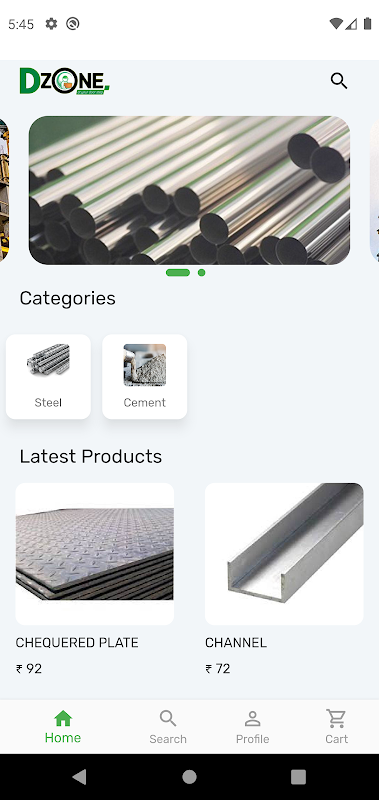379x800 pixels.
Task: Tap the Android home circle button
Action: [189, 777]
